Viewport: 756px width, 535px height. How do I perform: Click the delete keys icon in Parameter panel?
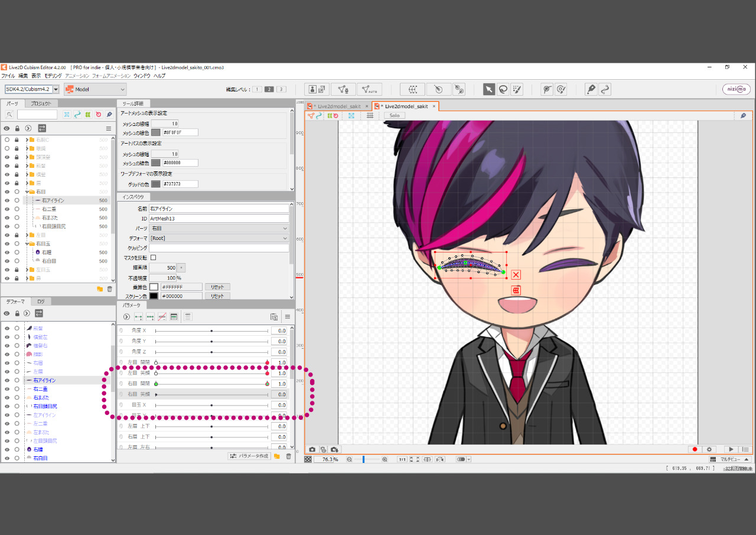click(162, 317)
